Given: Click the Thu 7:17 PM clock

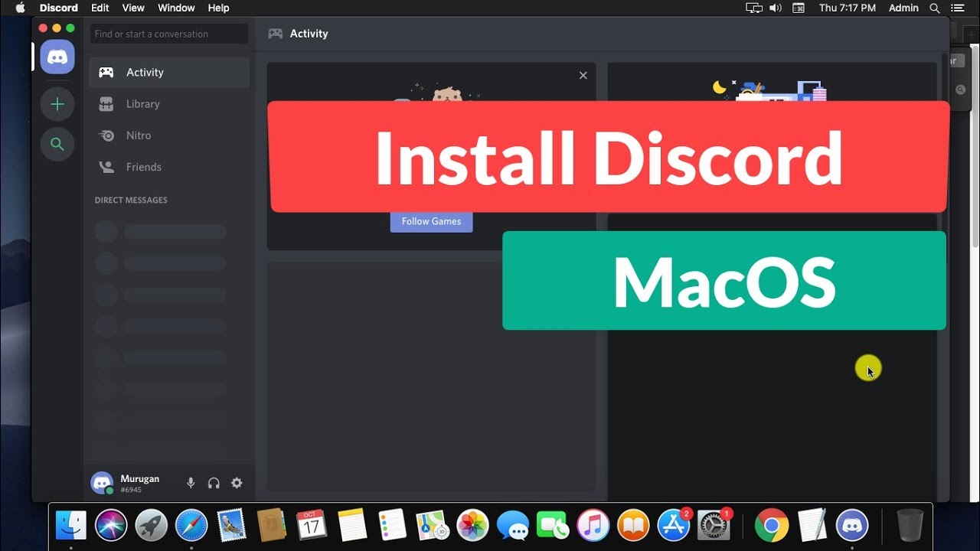Looking at the screenshot, I should 847,8.
